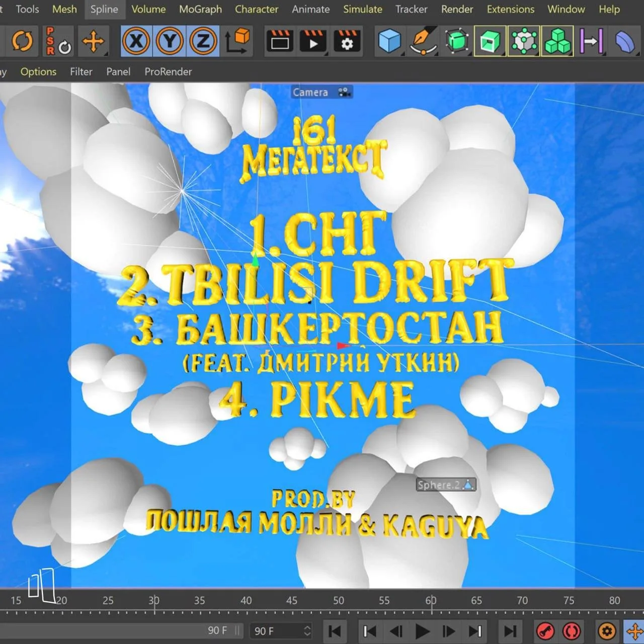Open the viewport Options menu

pos(38,71)
